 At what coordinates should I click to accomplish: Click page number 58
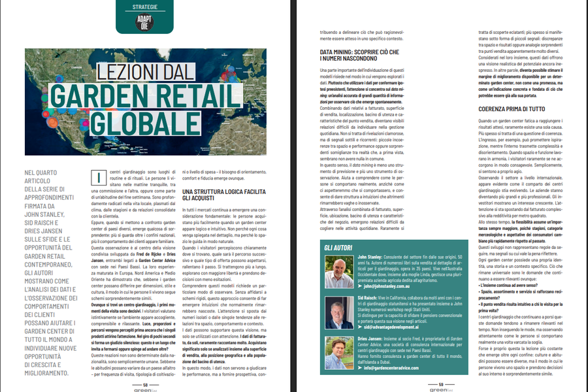coord(146,385)
